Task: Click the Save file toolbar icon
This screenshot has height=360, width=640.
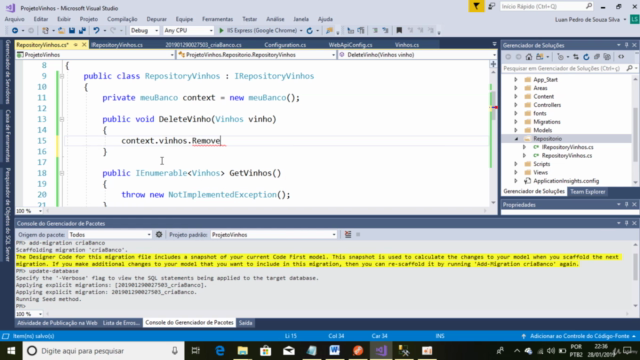Action: tap(72, 31)
